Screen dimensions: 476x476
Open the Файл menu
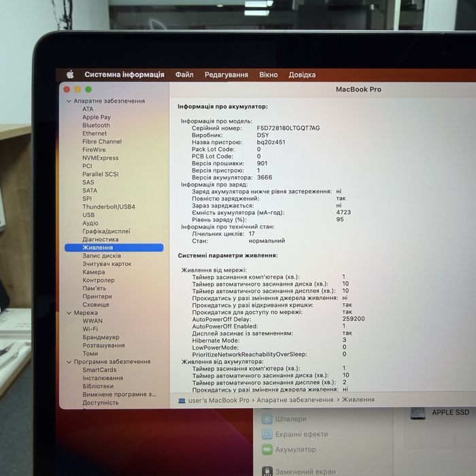coord(184,75)
